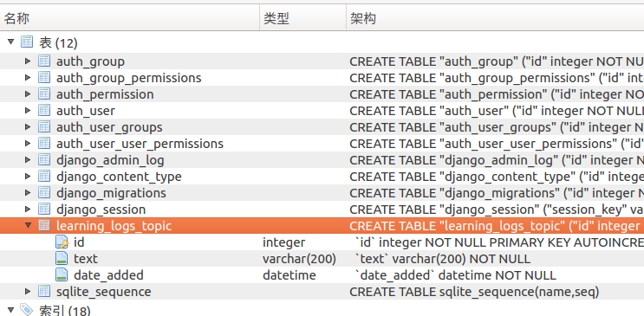
Task: Expand the django_content_type table
Action: tap(28, 176)
